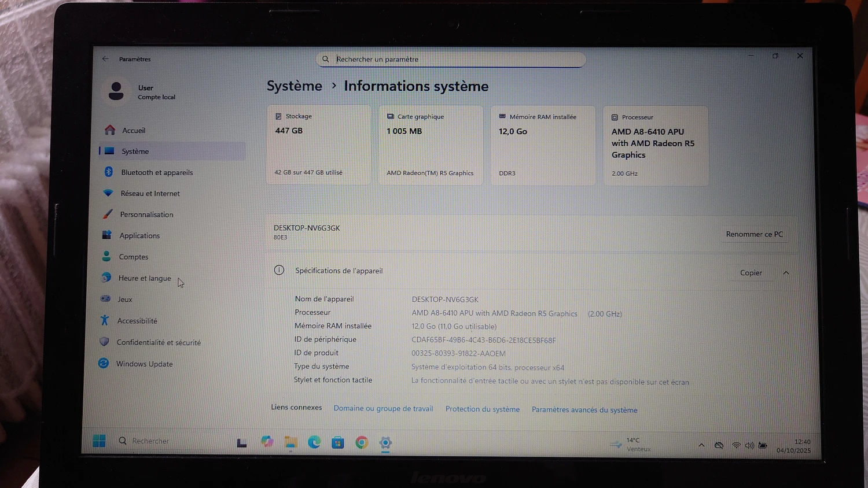Click the Rechercher un paramètre search field
This screenshot has height=488, width=868.
pyautogui.click(x=451, y=59)
